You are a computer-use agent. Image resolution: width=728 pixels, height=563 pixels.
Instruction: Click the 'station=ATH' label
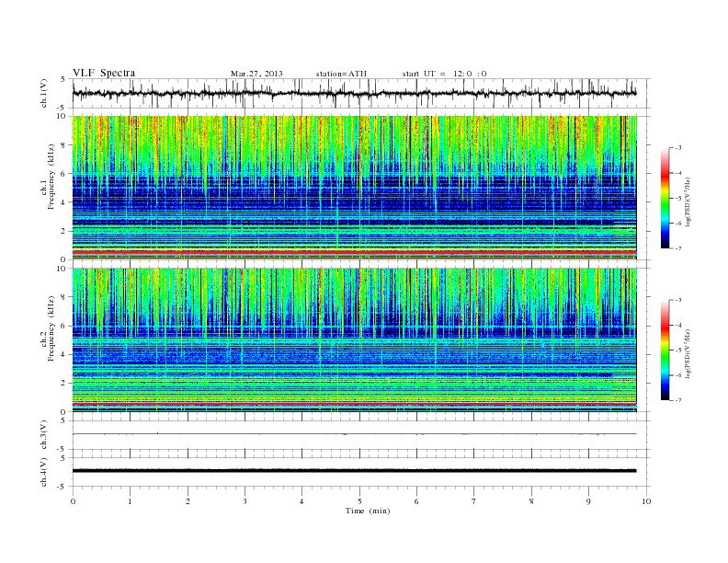tap(341, 74)
